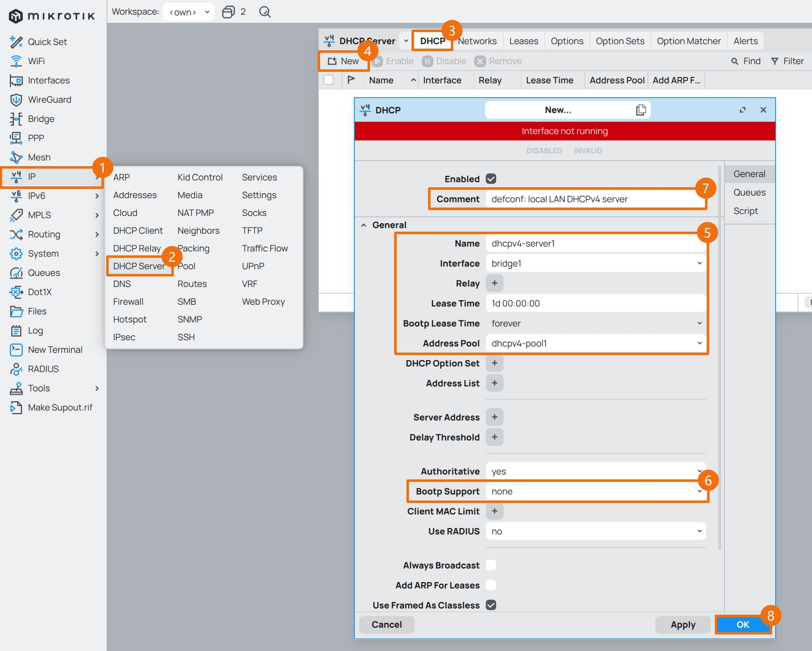
Task: Click the Lease Time input field
Action: [x=595, y=304]
